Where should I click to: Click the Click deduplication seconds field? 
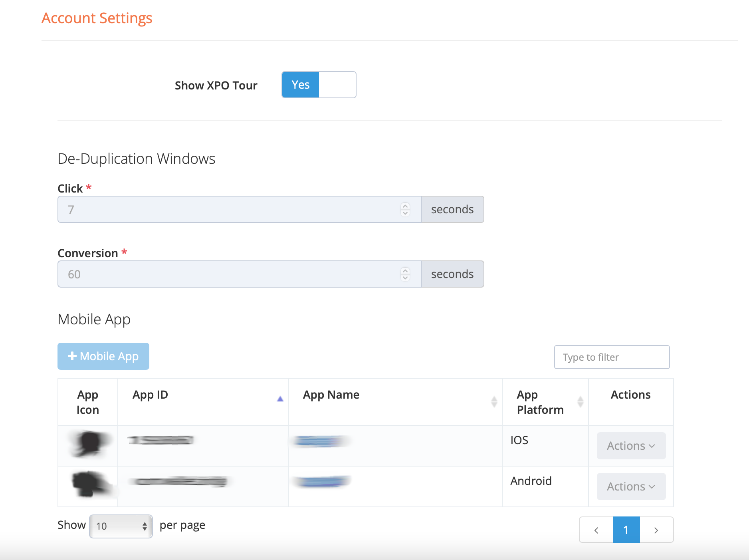(x=232, y=209)
